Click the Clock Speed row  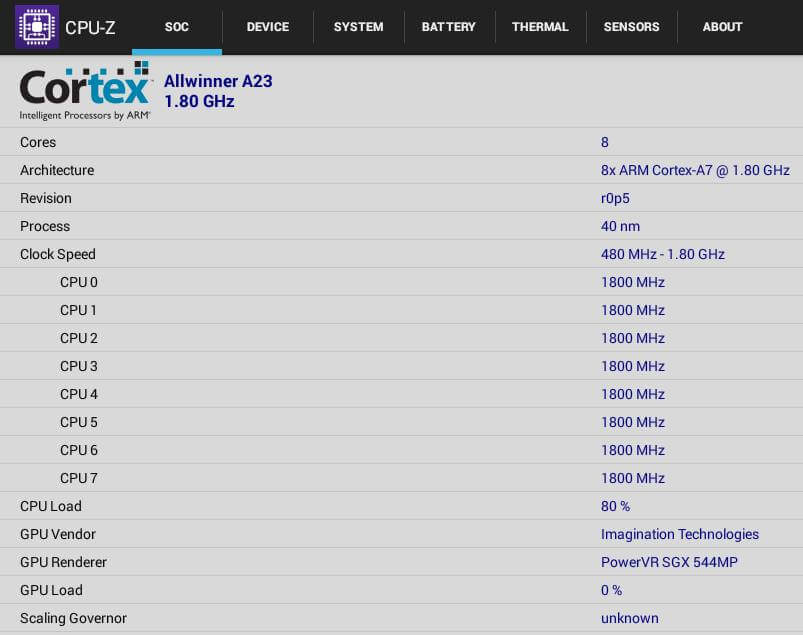(401, 254)
